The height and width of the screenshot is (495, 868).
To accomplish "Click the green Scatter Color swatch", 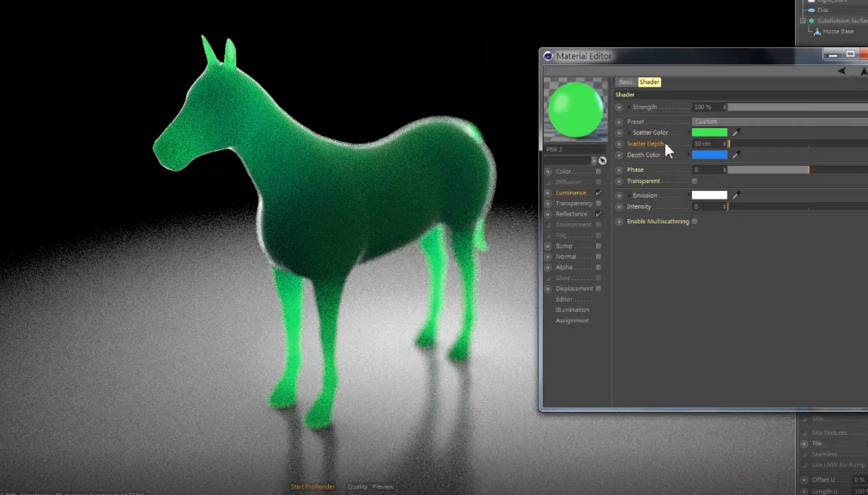I will [x=709, y=132].
